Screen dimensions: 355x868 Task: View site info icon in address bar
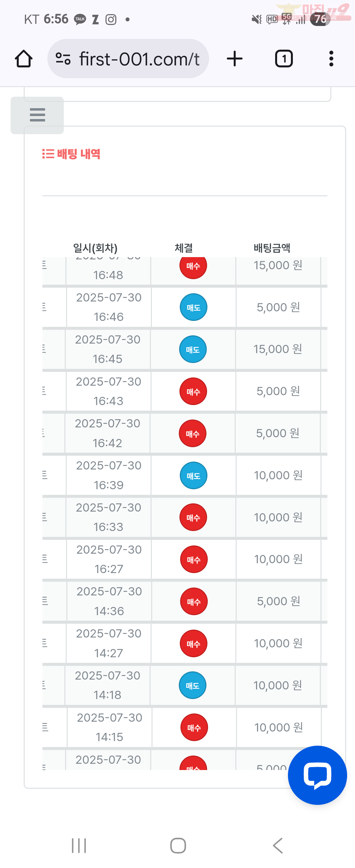tap(63, 59)
